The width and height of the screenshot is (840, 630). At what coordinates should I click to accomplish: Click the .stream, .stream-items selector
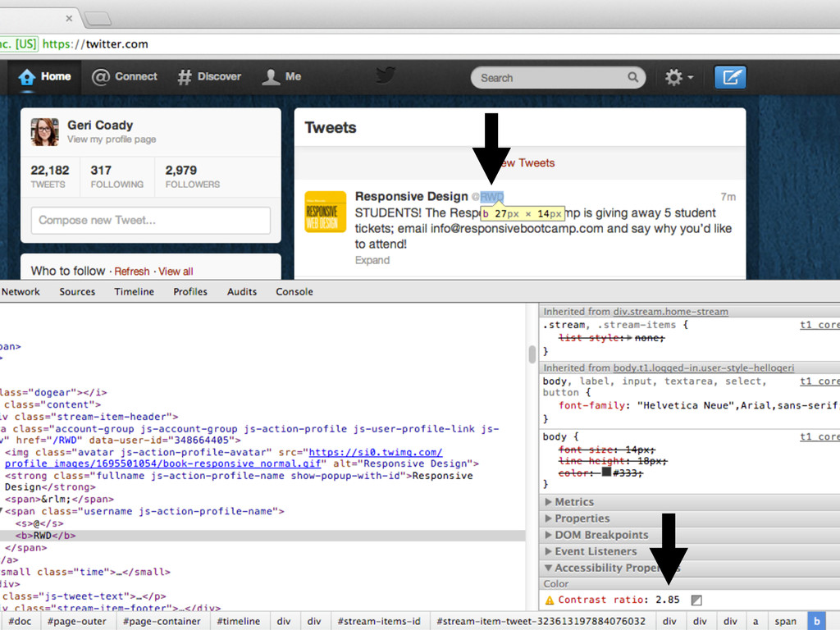coord(610,325)
